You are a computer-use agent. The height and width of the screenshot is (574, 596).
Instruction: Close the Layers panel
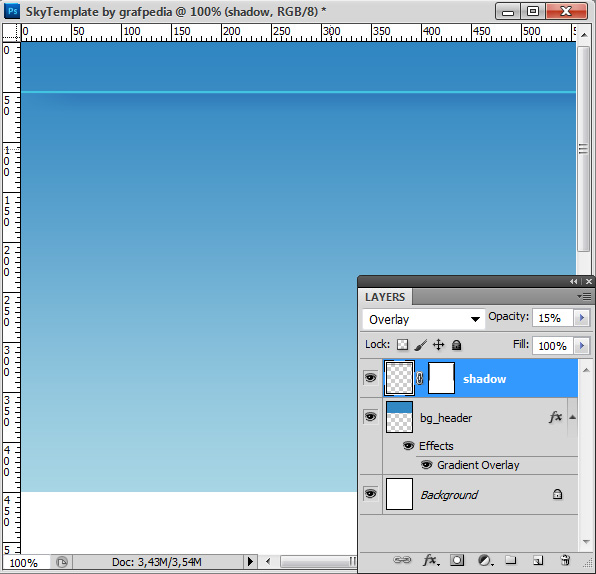[x=589, y=282]
